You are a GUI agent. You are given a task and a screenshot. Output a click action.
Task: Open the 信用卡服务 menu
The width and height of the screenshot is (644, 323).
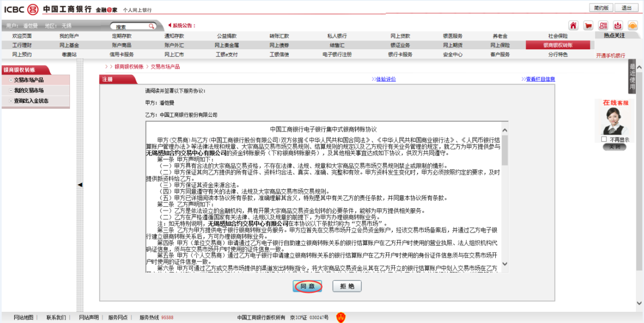click(122, 54)
